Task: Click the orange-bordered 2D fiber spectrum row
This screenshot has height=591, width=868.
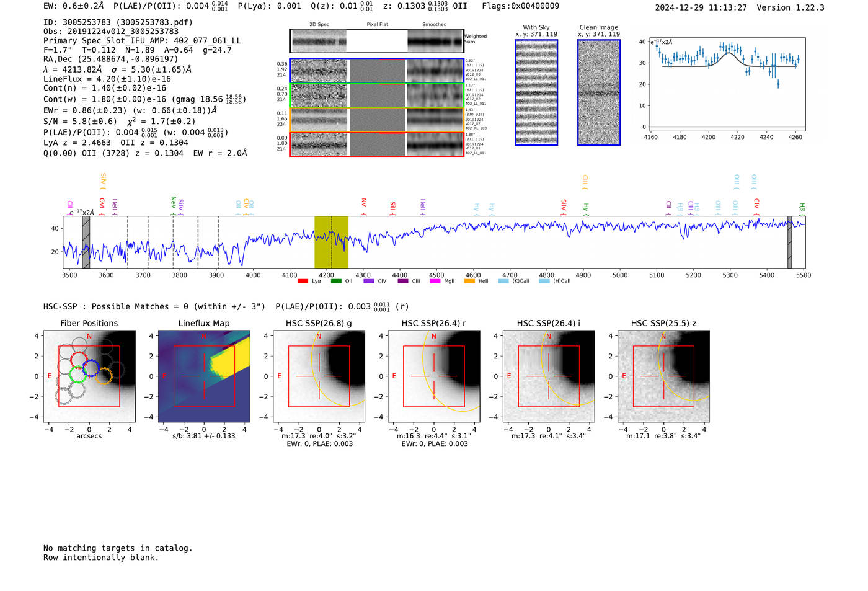Action: click(x=376, y=120)
